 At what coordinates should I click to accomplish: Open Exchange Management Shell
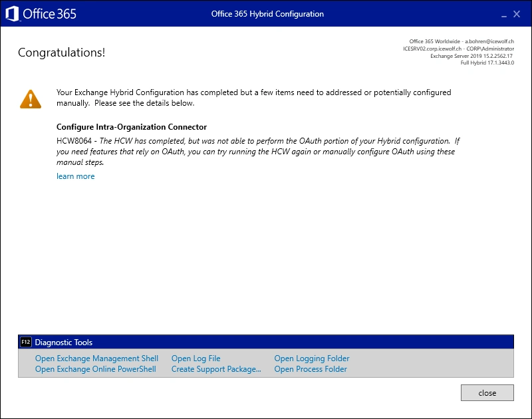(x=96, y=358)
